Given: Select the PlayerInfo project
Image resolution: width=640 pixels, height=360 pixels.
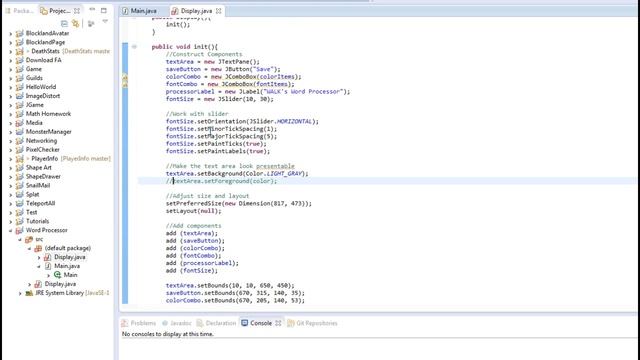Looking at the screenshot, I should pyautogui.click(x=44, y=159).
